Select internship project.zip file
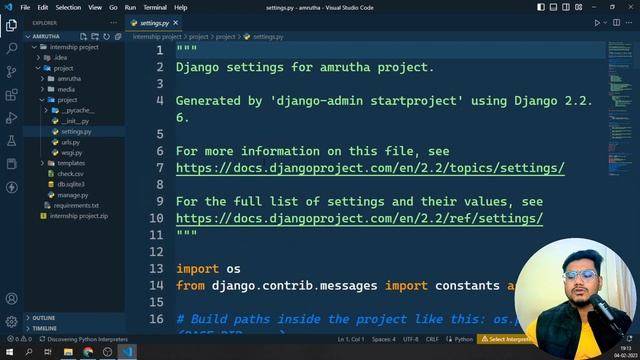640x360 pixels. (74, 216)
